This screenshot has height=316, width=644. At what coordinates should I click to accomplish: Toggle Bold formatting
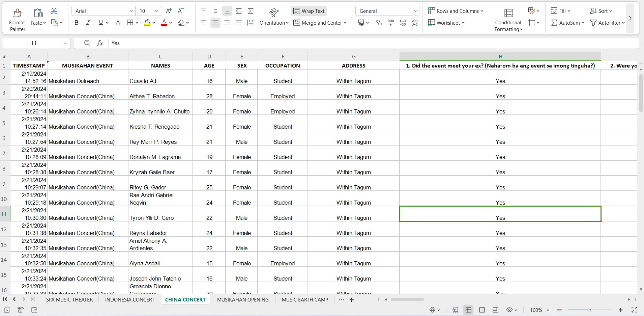pos(77,23)
